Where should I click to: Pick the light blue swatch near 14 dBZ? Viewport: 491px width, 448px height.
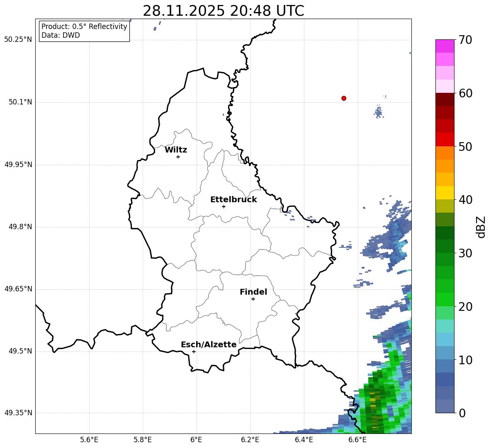point(445,339)
